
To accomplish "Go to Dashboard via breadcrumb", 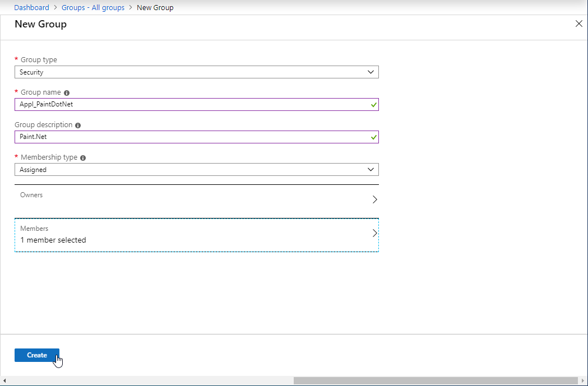I will (31, 8).
